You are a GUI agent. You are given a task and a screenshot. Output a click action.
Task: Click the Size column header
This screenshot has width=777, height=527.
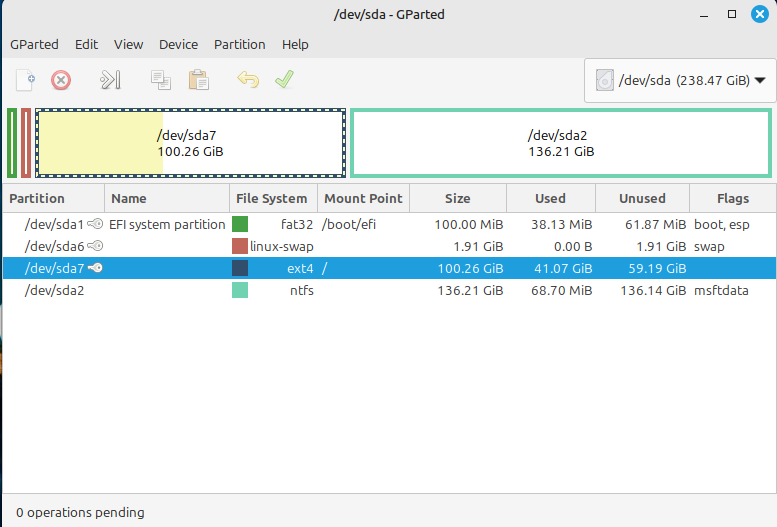coord(458,198)
